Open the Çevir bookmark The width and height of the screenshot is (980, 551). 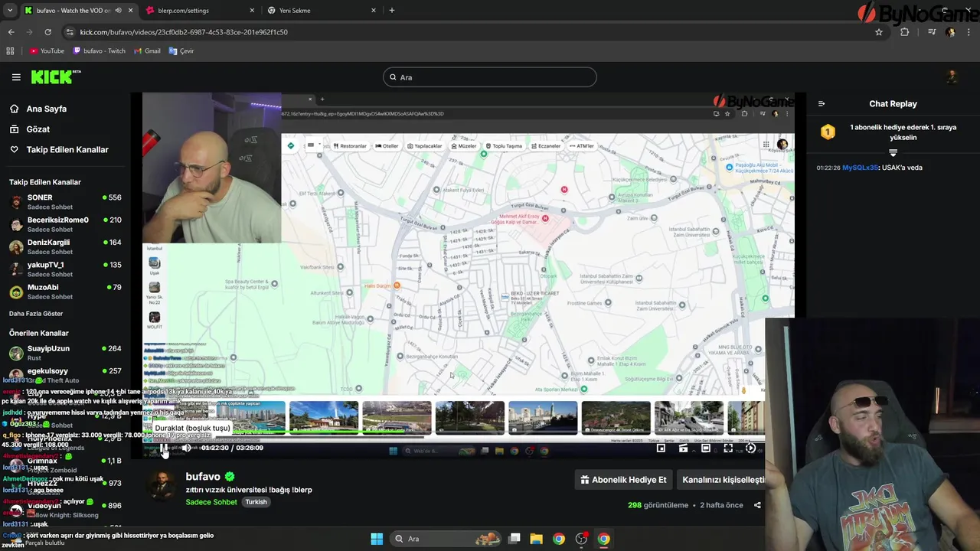pos(181,51)
